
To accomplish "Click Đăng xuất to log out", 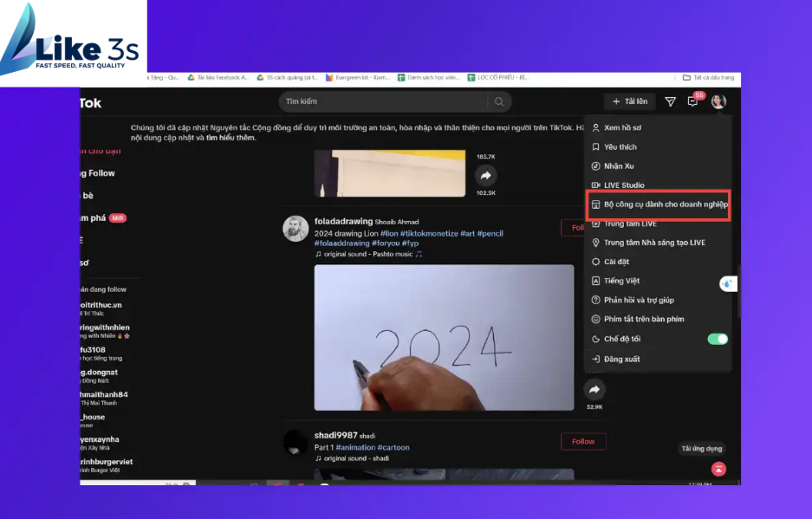I will [658, 359].
